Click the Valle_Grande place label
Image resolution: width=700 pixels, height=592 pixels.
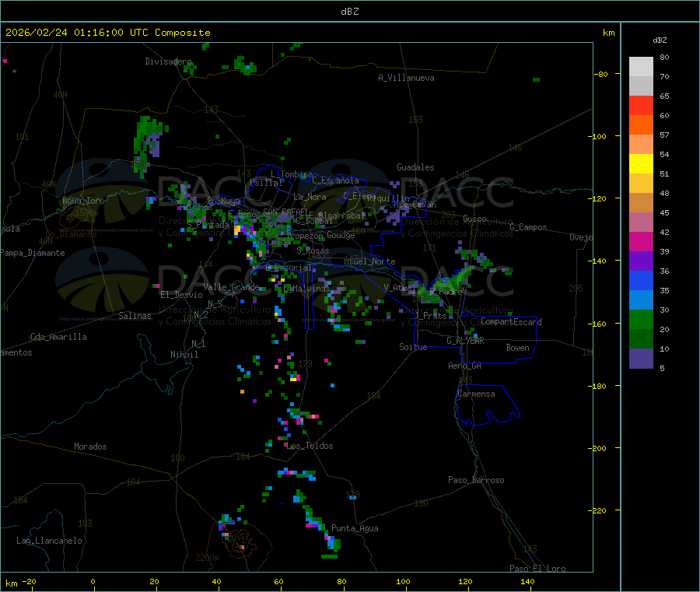231,286
